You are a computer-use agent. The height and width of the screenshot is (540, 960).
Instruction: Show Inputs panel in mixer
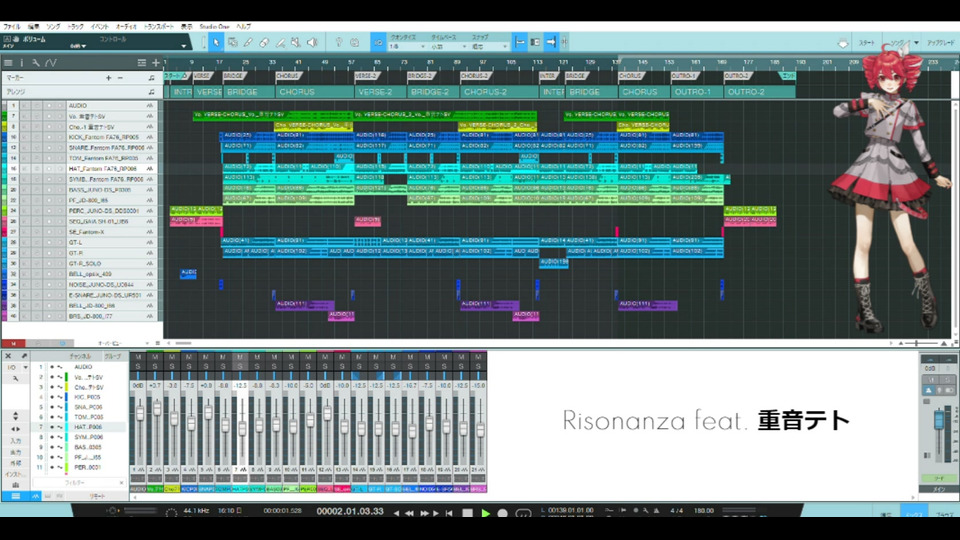click(15, 441)
